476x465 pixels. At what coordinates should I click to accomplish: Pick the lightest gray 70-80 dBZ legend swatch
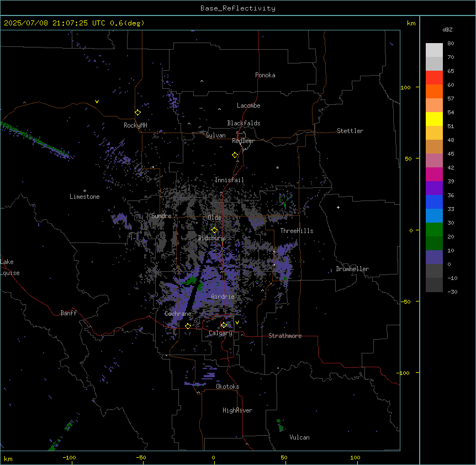(434, 50)
